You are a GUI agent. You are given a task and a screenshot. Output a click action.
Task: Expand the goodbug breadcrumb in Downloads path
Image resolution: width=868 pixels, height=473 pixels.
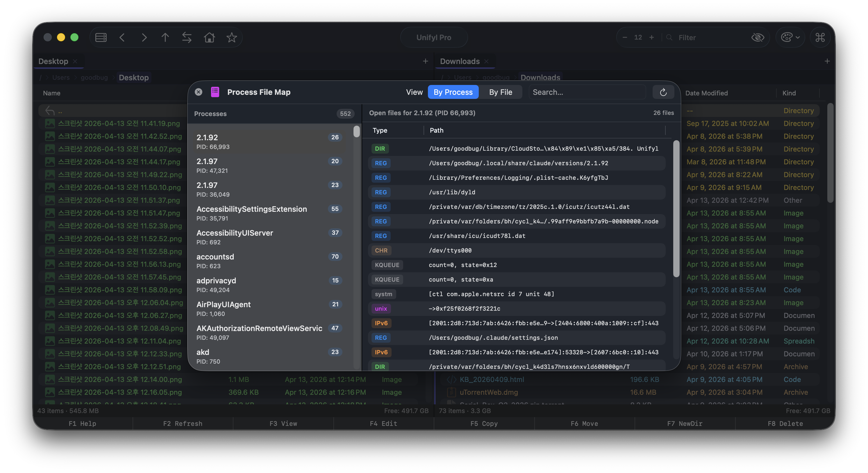coord(496,77)
